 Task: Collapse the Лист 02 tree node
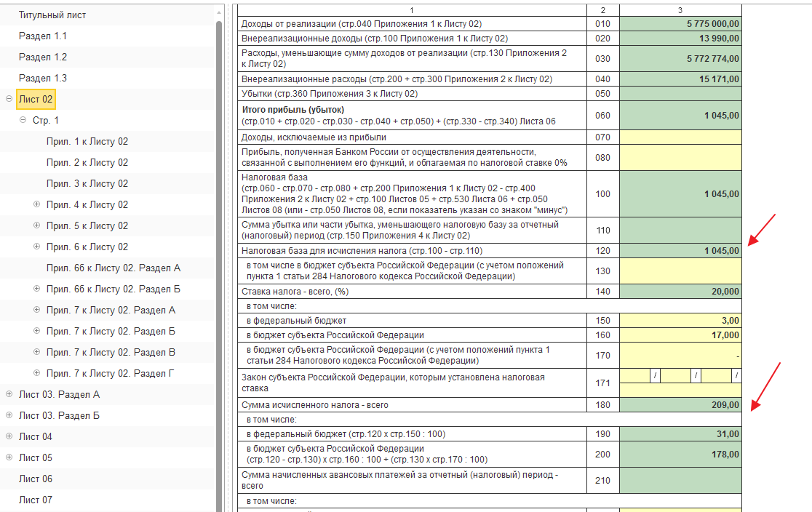click(9, 99)
